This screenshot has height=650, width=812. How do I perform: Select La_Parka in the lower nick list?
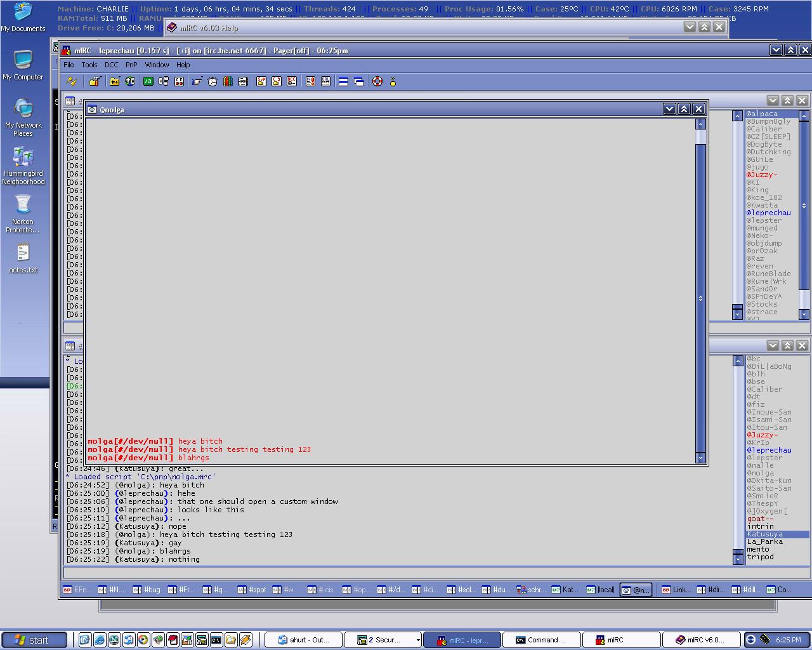point(764,541)
